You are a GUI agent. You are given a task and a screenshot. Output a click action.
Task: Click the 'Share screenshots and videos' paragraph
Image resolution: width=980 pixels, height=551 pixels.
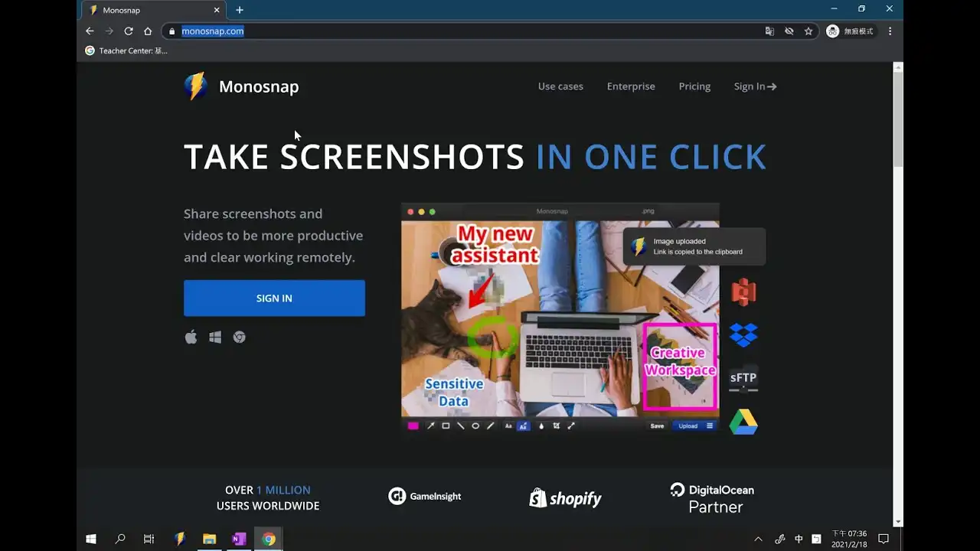[273, 236]
